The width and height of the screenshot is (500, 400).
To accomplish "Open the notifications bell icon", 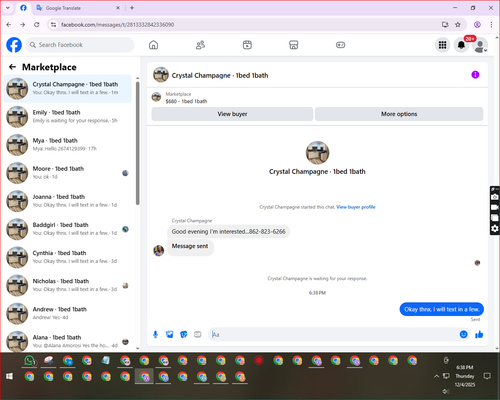I will pos(461,45).
